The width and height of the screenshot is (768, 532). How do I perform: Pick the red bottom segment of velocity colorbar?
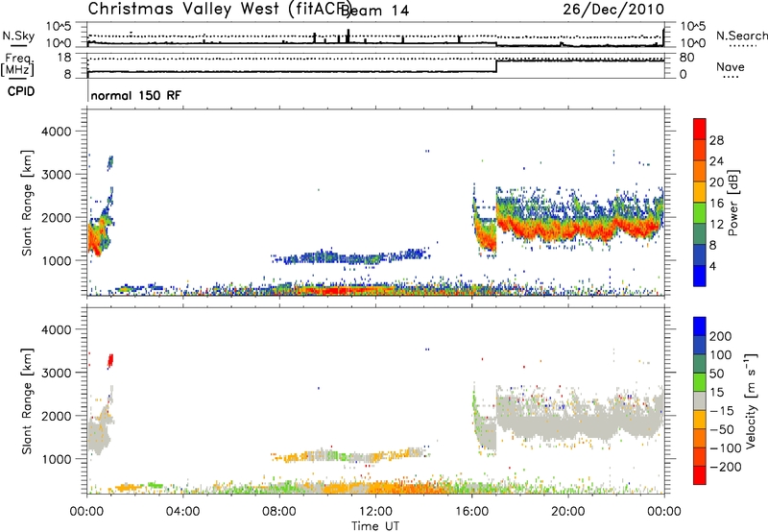coord(700,475)
